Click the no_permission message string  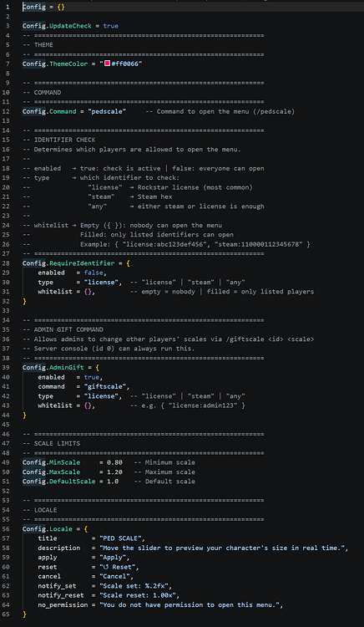click(191, 605)
